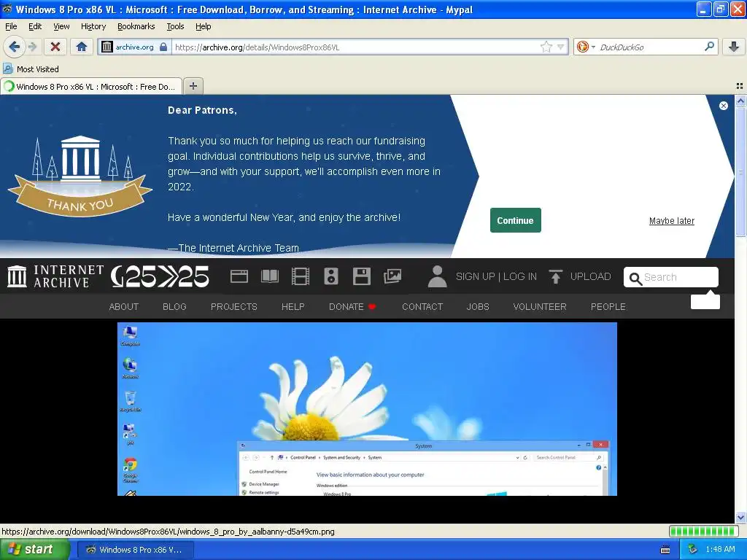The width and height of the screenshot is (747, 560).
Task: Open the Windows Start button
Action: tap(34, 549)
